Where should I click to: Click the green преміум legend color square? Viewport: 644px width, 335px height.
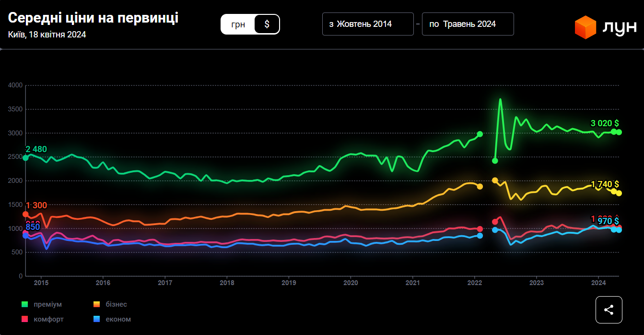pos(25,304)
